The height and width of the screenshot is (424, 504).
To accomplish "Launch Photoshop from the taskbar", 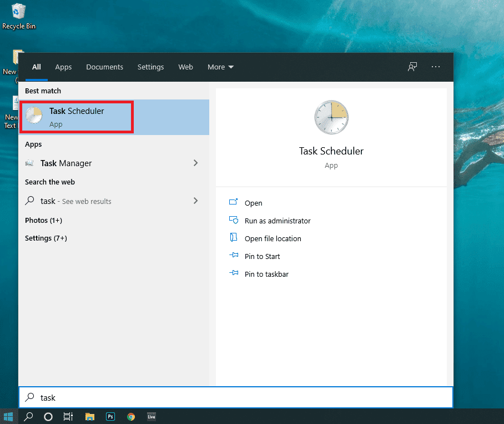I will (110, 416).
